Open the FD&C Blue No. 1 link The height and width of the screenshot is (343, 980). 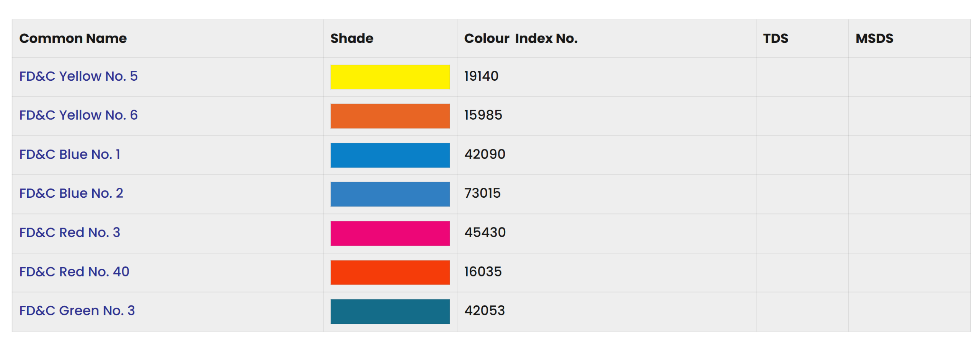[x=70, y=154]
